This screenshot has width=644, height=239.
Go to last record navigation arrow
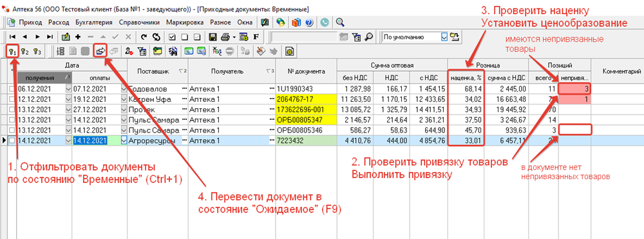tap(50, 37)
